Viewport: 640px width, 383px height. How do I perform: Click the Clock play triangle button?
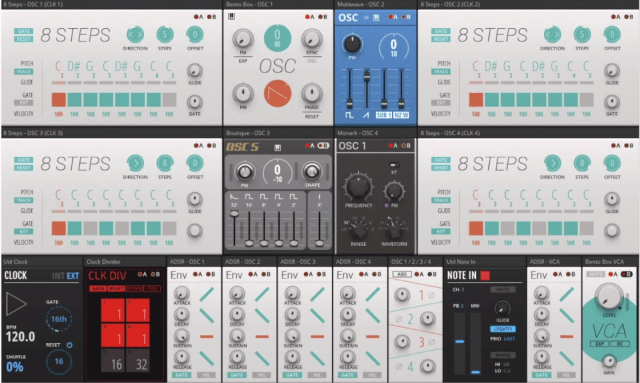pyautogui.click(x=16, y=304)
